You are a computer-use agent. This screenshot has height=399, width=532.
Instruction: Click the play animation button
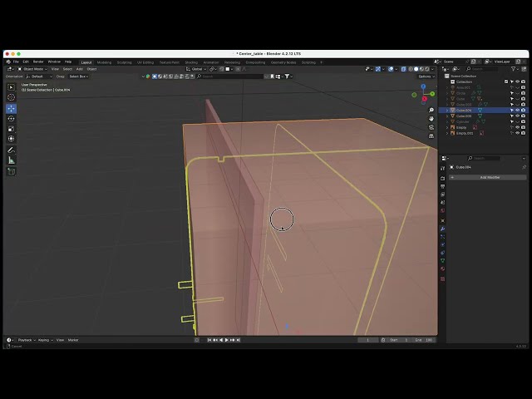coord(227,340)
